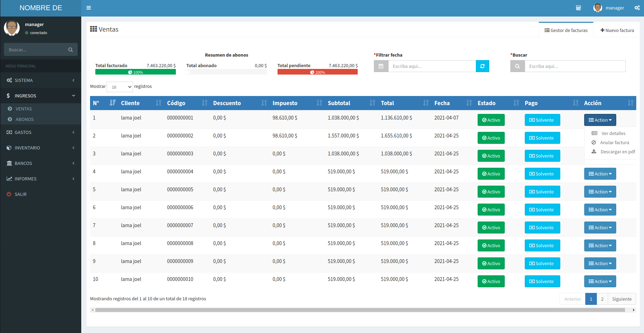Toggle Activo status on row 10

(x=491, y=281)
